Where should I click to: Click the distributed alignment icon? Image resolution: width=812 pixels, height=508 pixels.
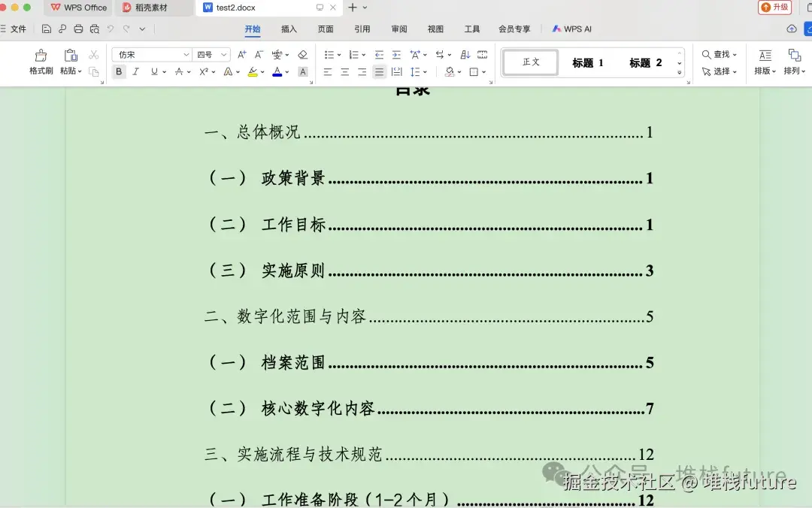pos(397,72)
